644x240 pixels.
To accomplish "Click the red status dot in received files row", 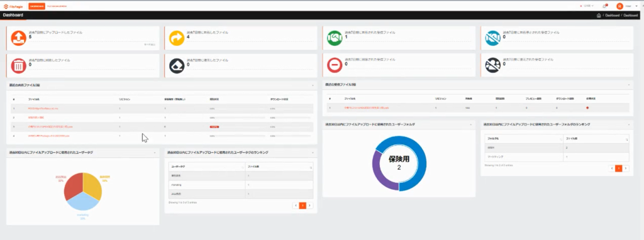I will 588,108.
